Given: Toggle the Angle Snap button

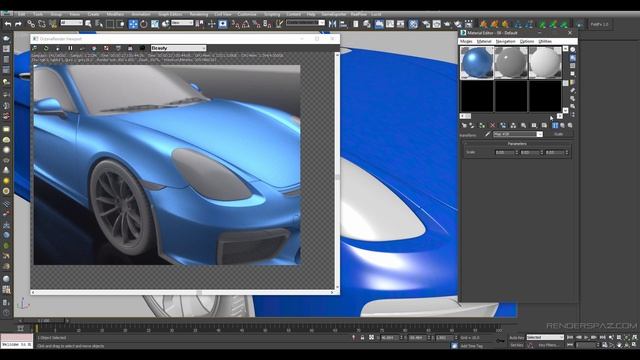Looking at the screenshot, I should (x=246, y=24).
